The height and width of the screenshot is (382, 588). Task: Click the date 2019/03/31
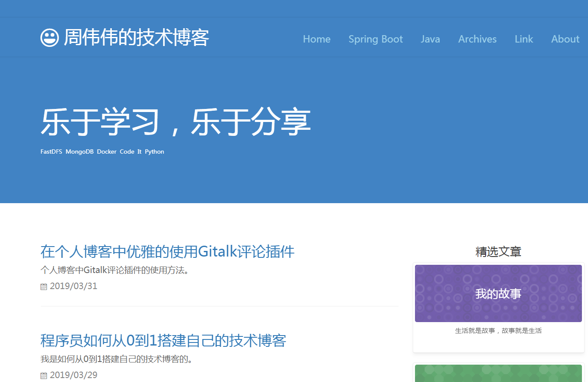[74, 286]
